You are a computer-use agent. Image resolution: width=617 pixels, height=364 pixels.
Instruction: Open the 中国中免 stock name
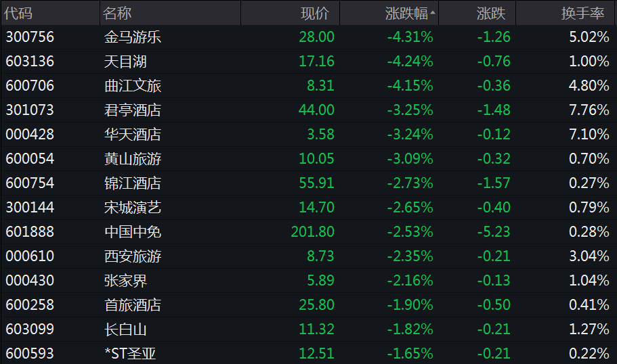click(133, 232)
